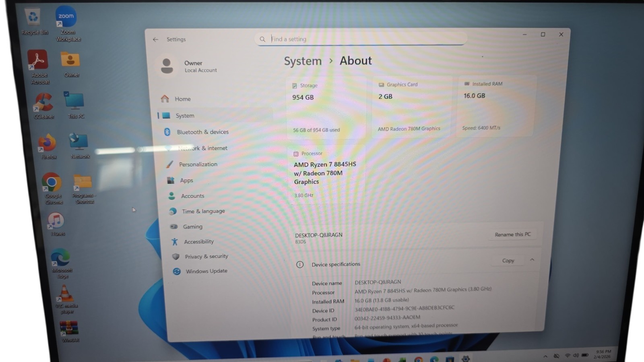
Task: Open taskbar clock showing 9:56 PM
Action: click(x=602, y=354)
